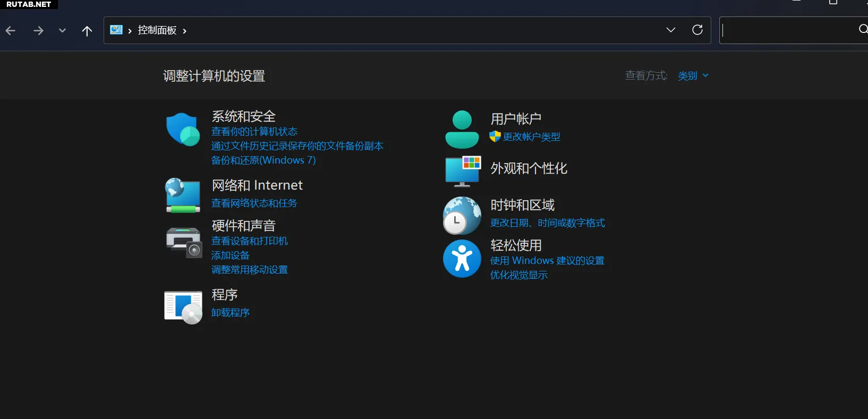Expand the chevron after 控制面板 breadcrumb
Screen dimensions: 868x419
click(184, 31)
